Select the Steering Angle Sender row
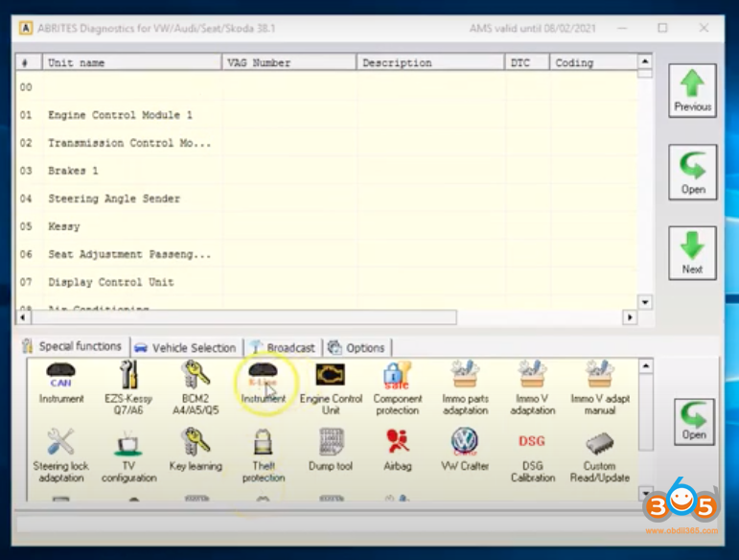Screen dimensions: 739x560 tap(327, 198)
